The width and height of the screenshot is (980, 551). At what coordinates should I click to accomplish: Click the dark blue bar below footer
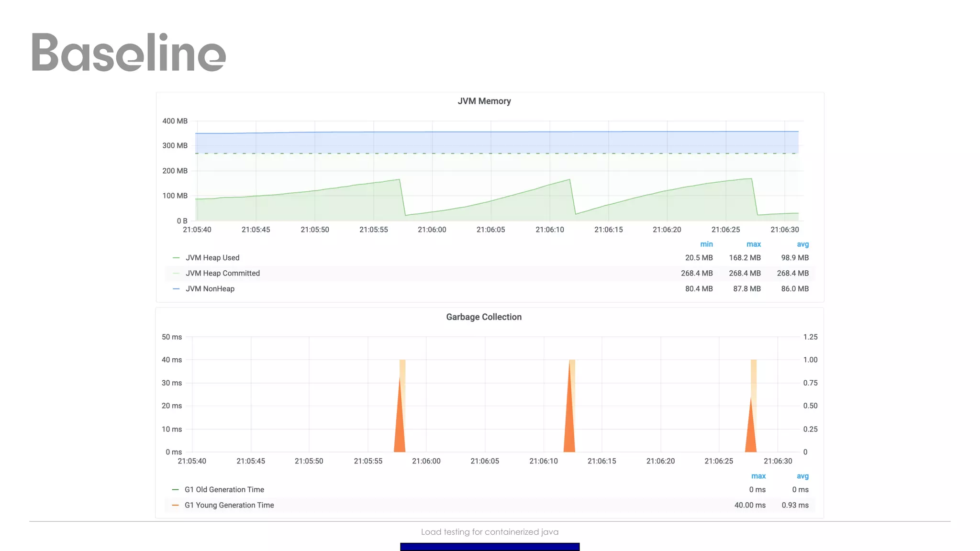pos(490,547)
